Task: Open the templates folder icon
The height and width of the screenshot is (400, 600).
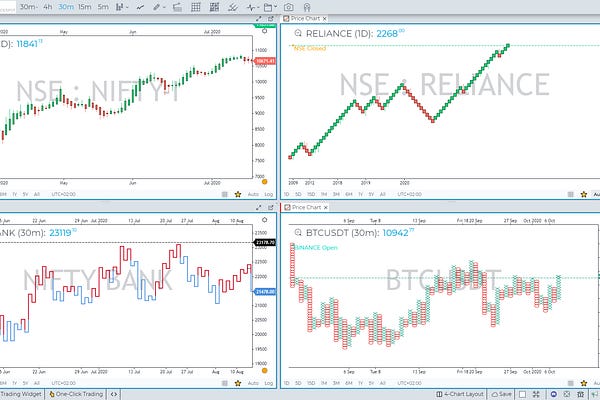Action: tap(268, 7)
